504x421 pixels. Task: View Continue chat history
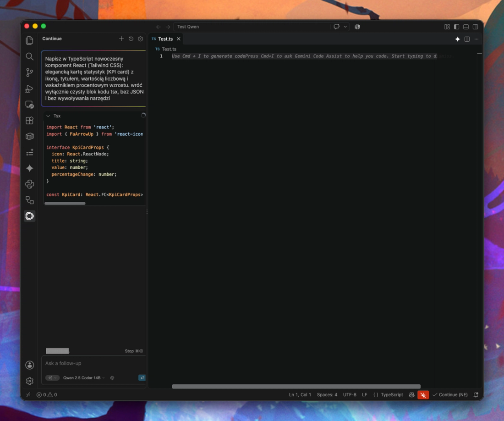(131, 39)
